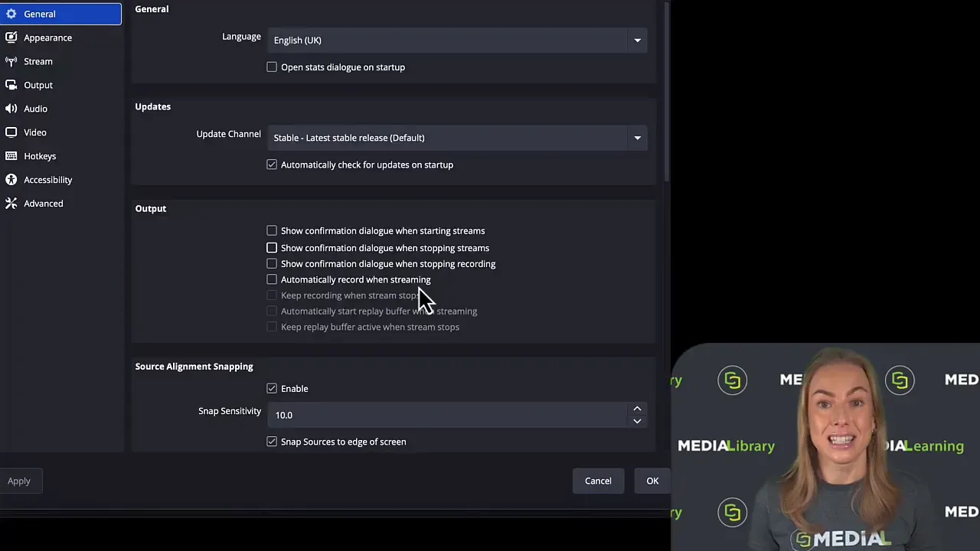Screen dimensions: 980x551
Task: Select Output in the settings sidebar
Action: click(x=60, y=85)
